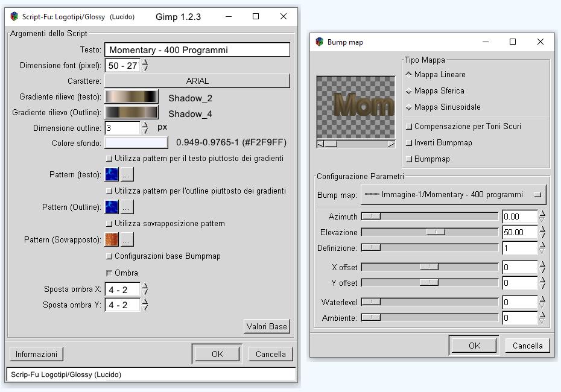The image size is (561, 392).
Task: Open the Bump map drawable dropdown
Action: point(453,195)
